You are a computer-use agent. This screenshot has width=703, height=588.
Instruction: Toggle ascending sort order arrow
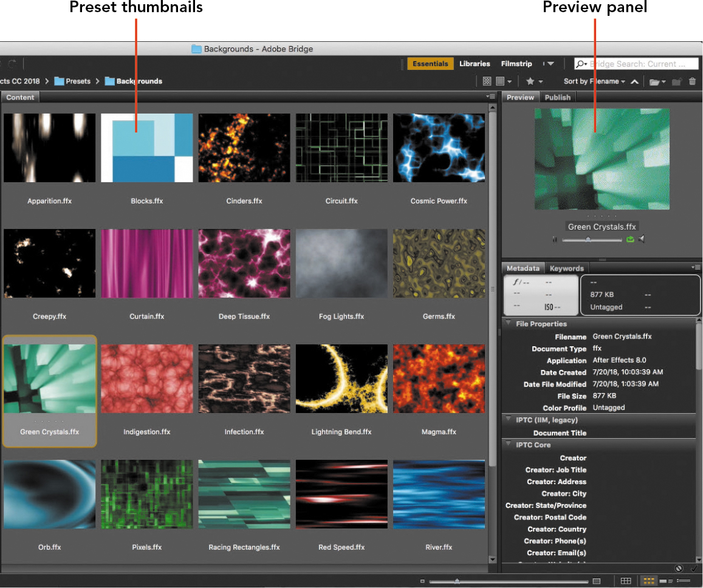click(x=634, y=81)
